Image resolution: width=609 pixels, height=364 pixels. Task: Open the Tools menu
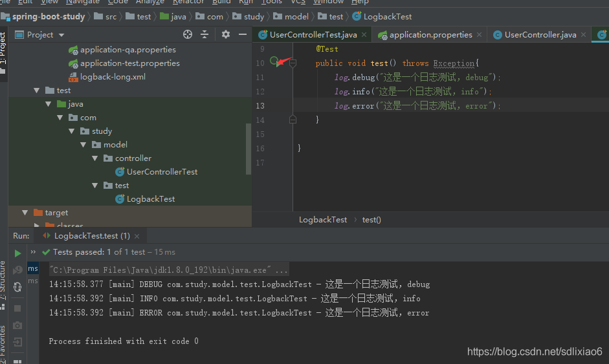click(271, 2)
